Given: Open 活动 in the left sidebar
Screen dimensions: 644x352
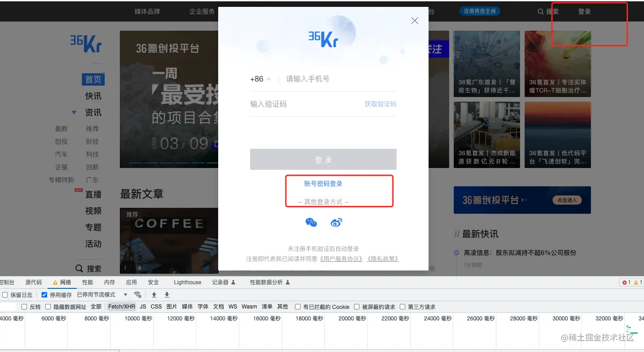Looking at the screenshot, I should tap(93, 244).
